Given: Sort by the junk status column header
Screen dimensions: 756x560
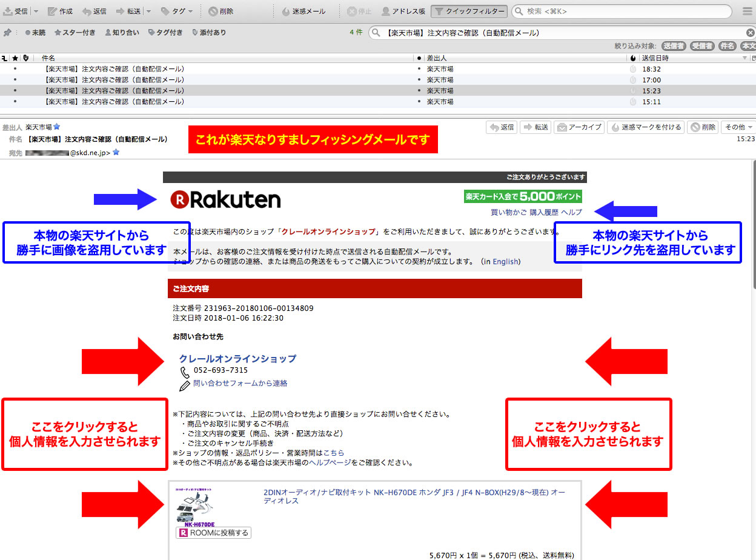Looking at the screenshot, I should [x=633, y=58].
